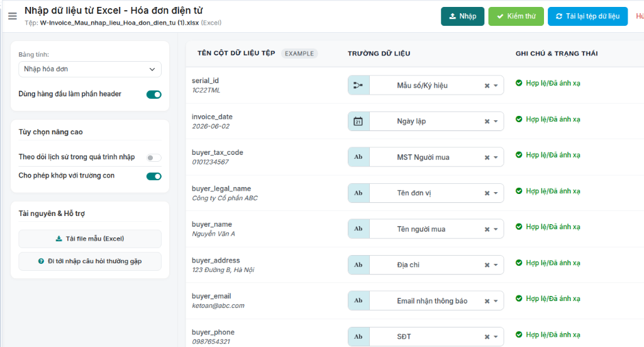Enable Theo dõi lịch sử trong quá trình nhập
Viewport: 644px width, 347px height.
pyautogui.click(x=154, y=158)
